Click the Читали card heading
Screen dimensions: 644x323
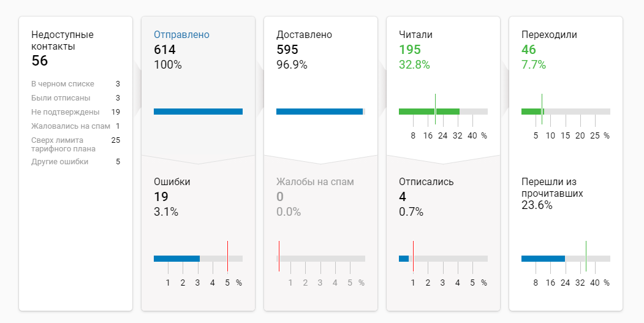415,35
